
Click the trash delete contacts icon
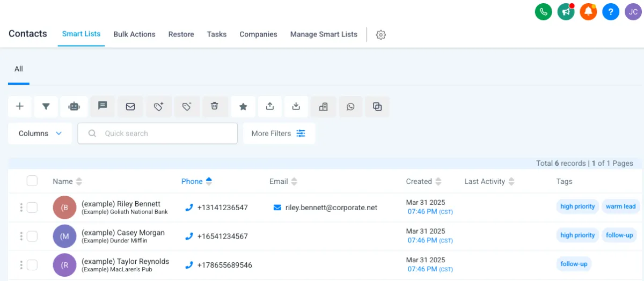pyautogui.click(x=215, y=106)
